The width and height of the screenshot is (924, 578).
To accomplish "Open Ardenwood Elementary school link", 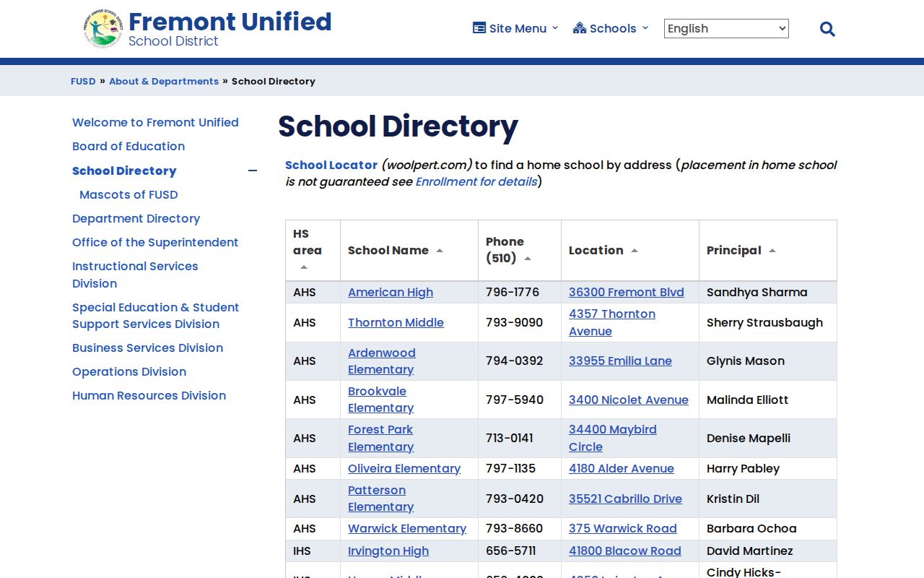I will pyautogui.click(x=382, y=361).
